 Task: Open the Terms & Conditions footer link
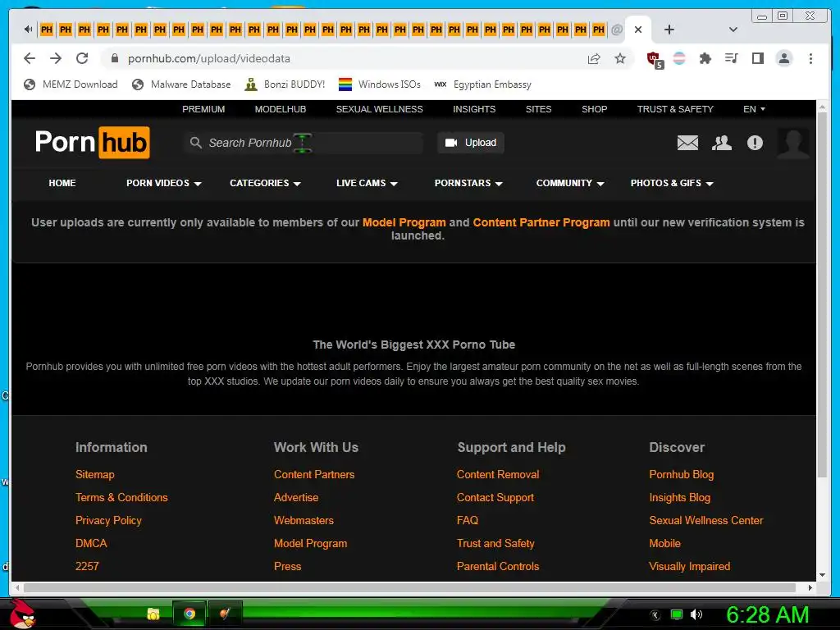tap(121, 497)
